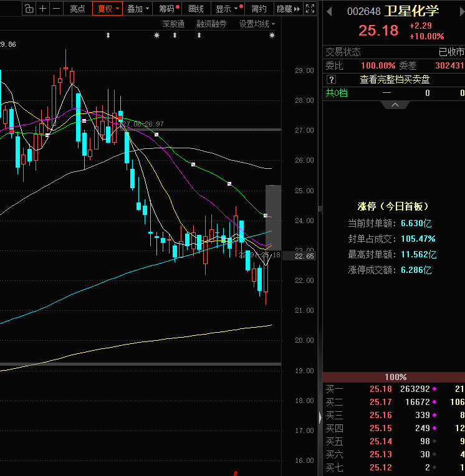This screenshot has width=465, height=476.
Task: Select 买二 bid price 25.17
Action: (x=381, y=402)
